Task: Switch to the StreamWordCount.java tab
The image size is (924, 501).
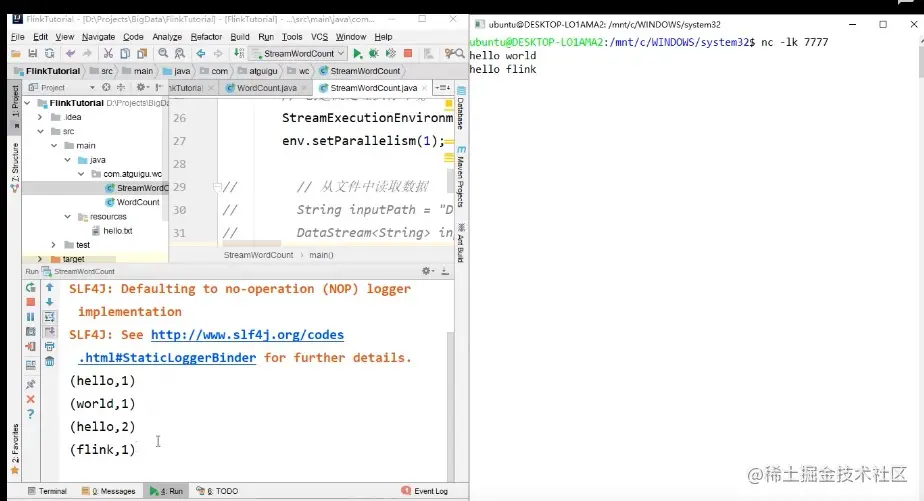Action: point(373,88)
